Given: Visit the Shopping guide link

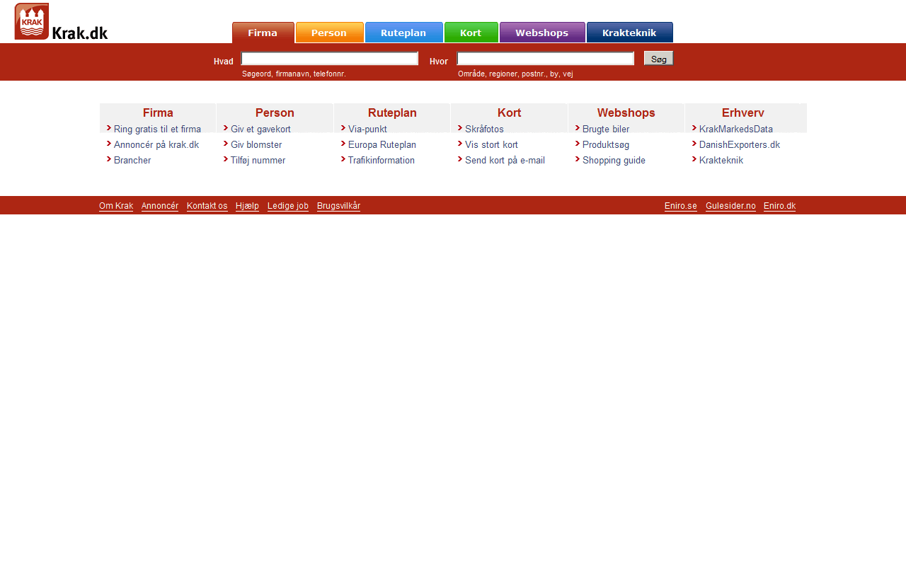Looking at the screenshot, I should click(614, 160).
